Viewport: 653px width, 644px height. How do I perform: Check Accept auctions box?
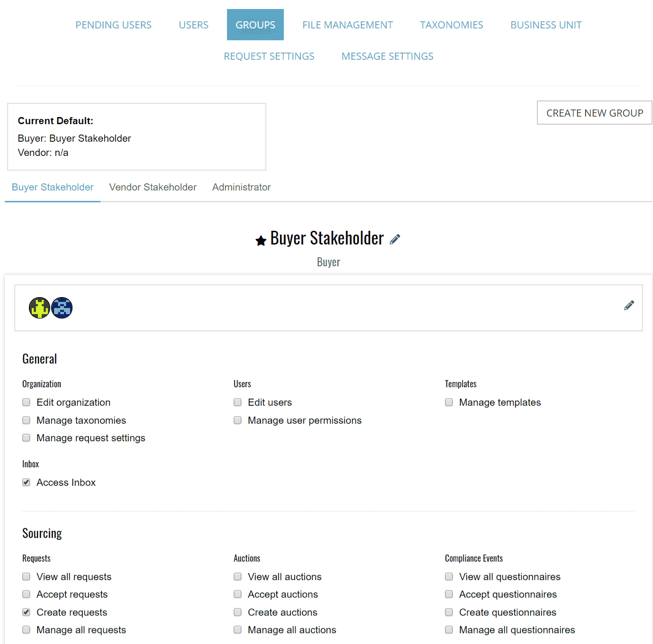coord(238,594)
